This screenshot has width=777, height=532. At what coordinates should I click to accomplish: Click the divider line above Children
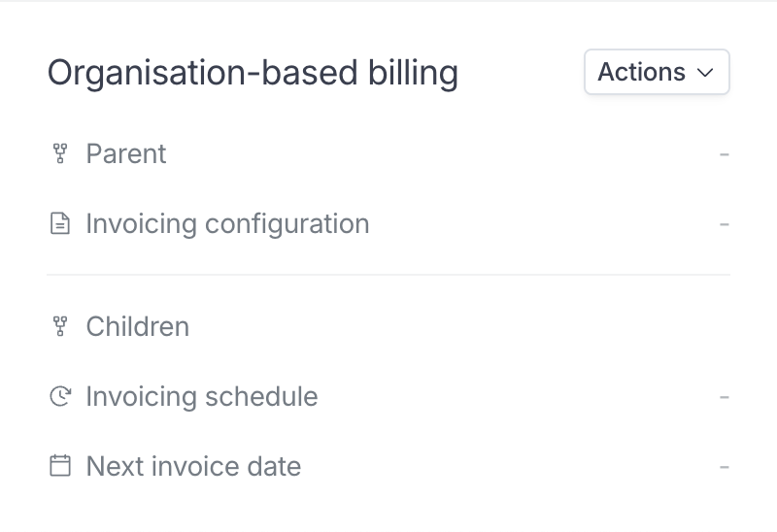[x=388, y=275]
